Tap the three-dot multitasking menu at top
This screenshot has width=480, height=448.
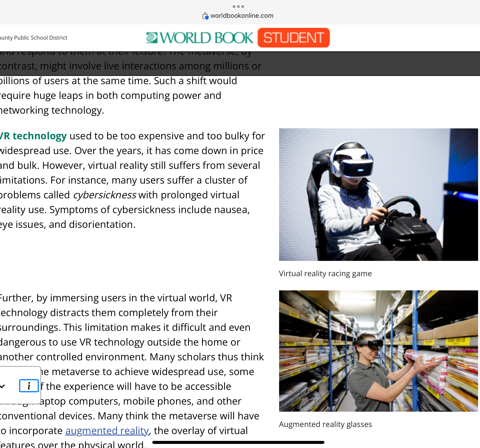pos(238,6)
